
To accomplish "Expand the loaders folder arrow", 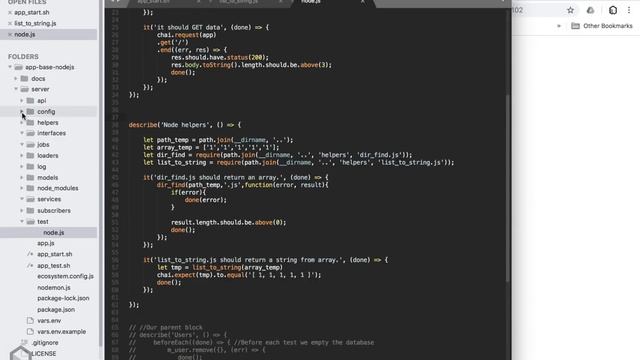I will click(22, 156).
